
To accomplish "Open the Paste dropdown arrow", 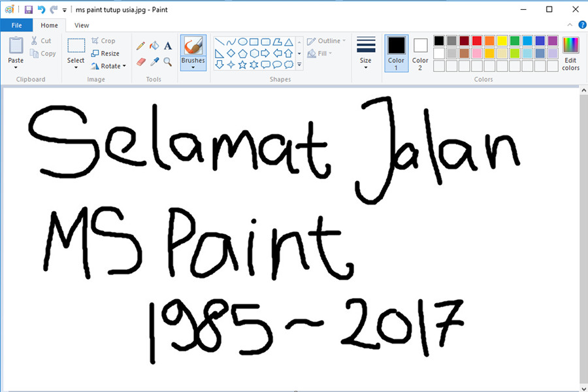I will point(16,67).
